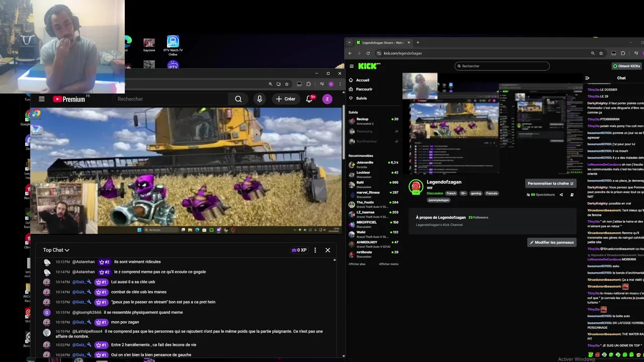The width and height of the screenshot is (644, 362).
Task: Click the Legendofzagan channel avatar
Action: click(416, 187)
